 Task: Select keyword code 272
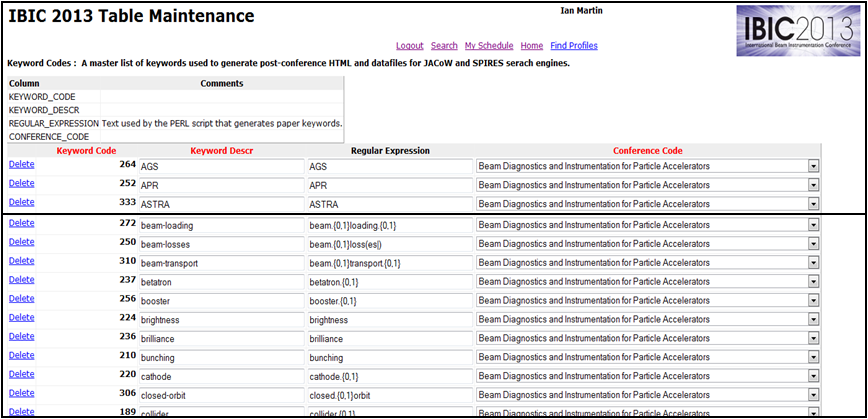(x=127, y=223)
